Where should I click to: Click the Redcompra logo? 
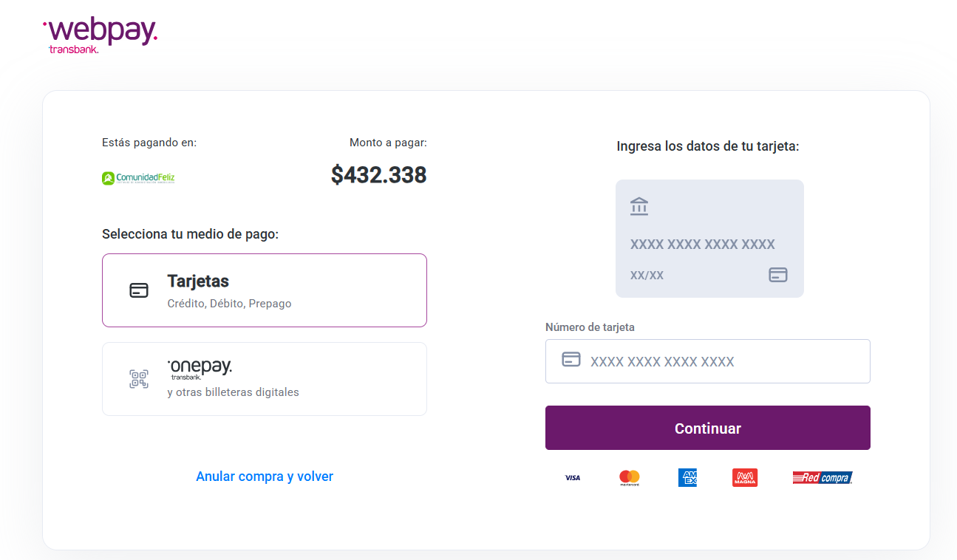tap(822, 478)
